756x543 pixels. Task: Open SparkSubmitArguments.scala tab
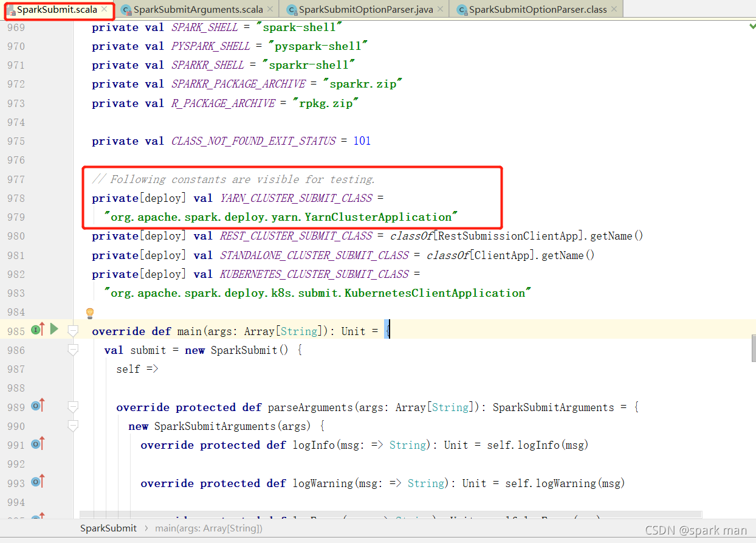198,10
